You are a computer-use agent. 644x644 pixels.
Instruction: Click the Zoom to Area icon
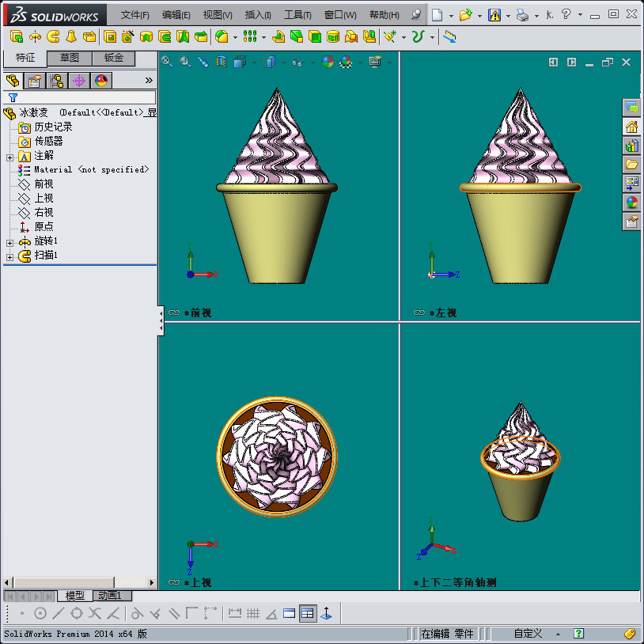pos(185,62)
